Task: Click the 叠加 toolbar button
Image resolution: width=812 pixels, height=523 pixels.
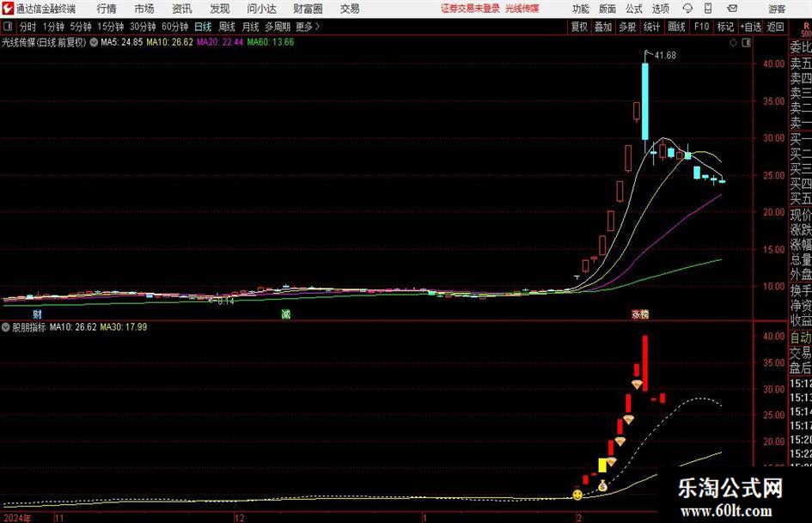Action: click(603, 27)
